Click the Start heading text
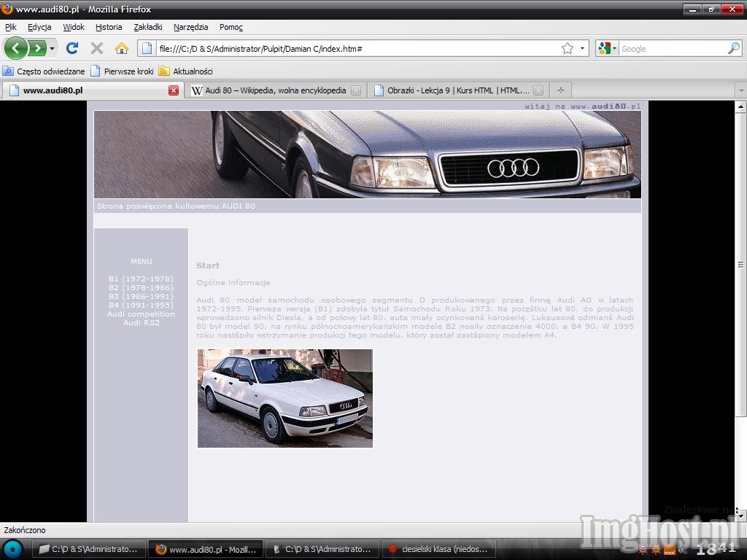Image resolution: width=747 pixels, height=560 pixels. pyautogui.click(x=208, y=265)
